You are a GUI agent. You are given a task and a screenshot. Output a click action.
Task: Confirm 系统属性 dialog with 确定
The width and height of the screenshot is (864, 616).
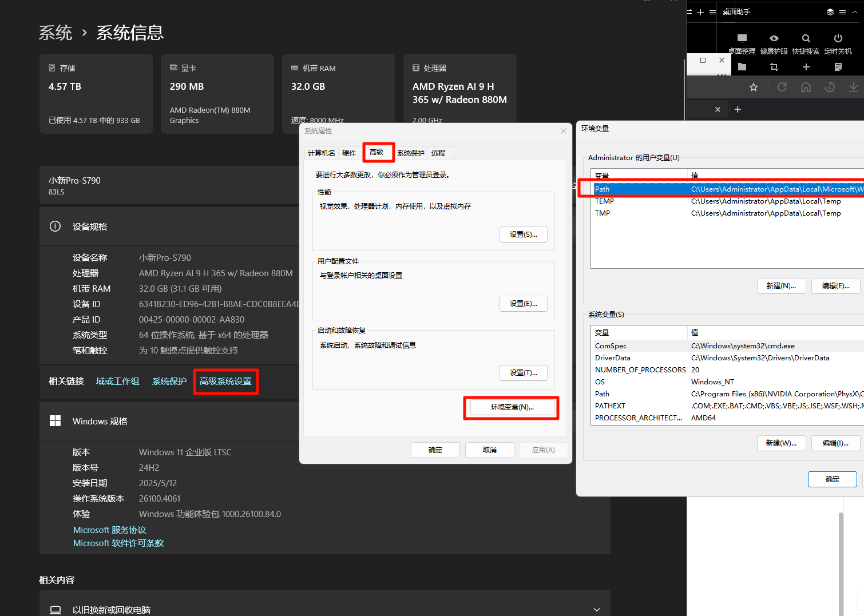pos(435,450)
